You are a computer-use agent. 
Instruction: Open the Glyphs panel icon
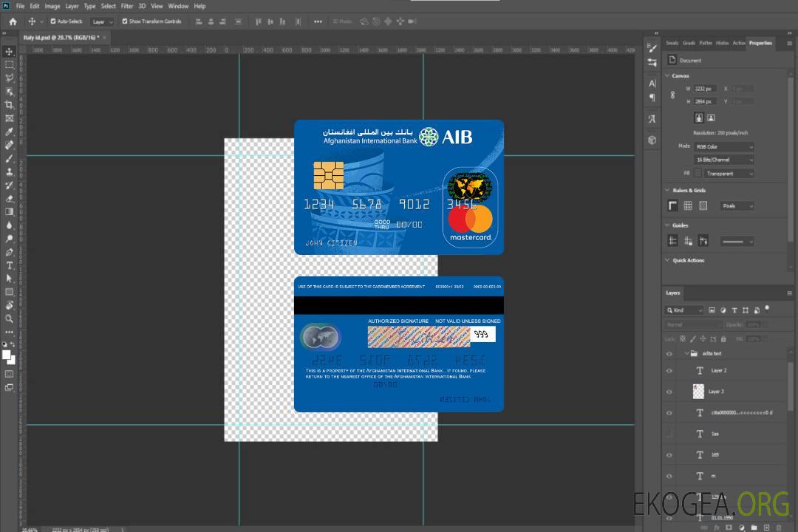pyautogui.click(x=652, y=119)
